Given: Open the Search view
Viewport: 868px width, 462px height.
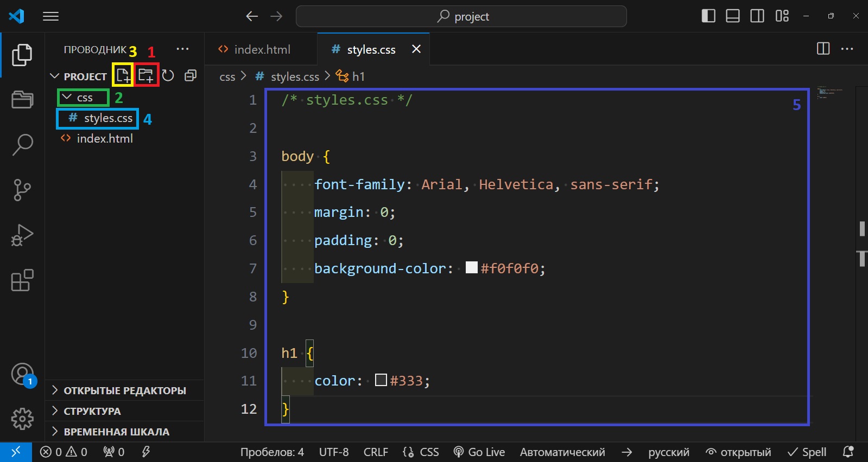Looking at the screenshot, I should (22, 145).
